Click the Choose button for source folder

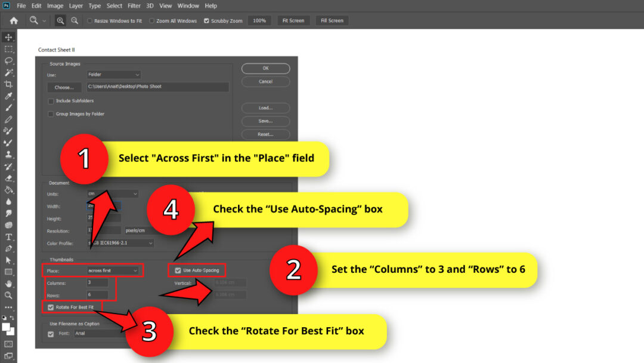64,87
